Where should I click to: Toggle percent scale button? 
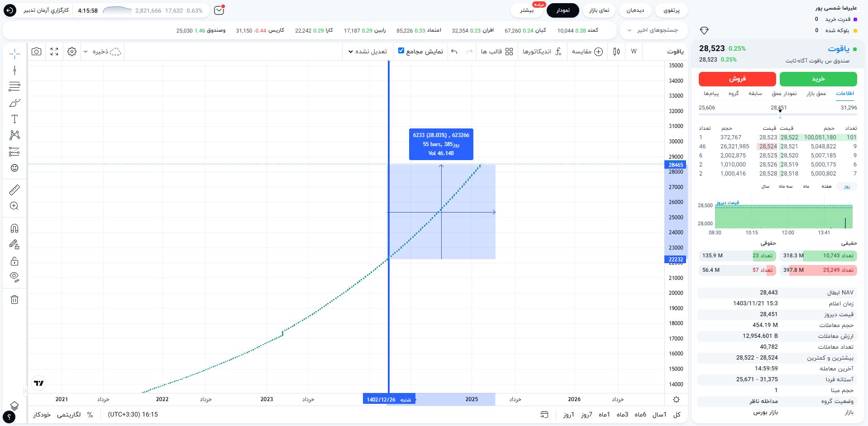(90, 414)
